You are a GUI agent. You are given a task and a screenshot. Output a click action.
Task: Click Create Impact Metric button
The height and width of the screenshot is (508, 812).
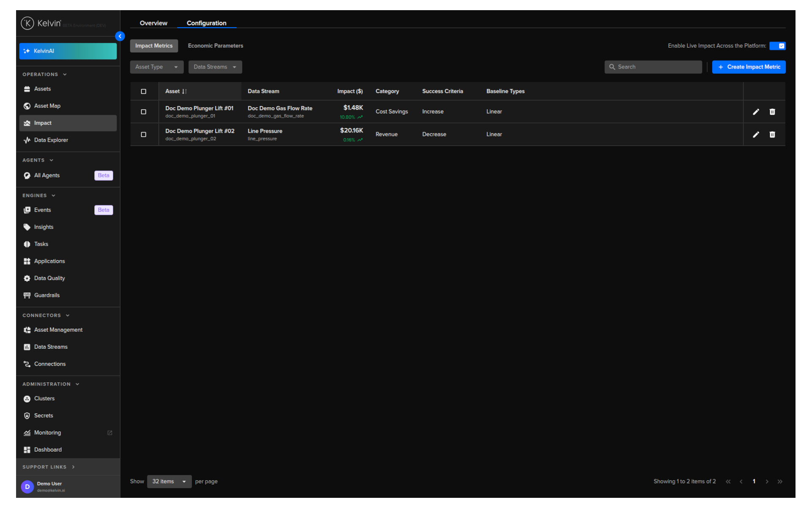[749, 67]
